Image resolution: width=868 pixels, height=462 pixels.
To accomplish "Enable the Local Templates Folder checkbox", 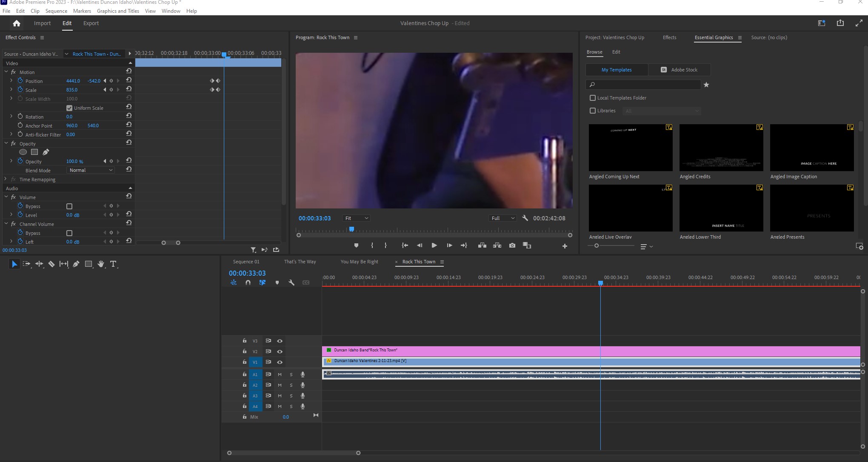I will pyautogui.click(x=593, y=98).
